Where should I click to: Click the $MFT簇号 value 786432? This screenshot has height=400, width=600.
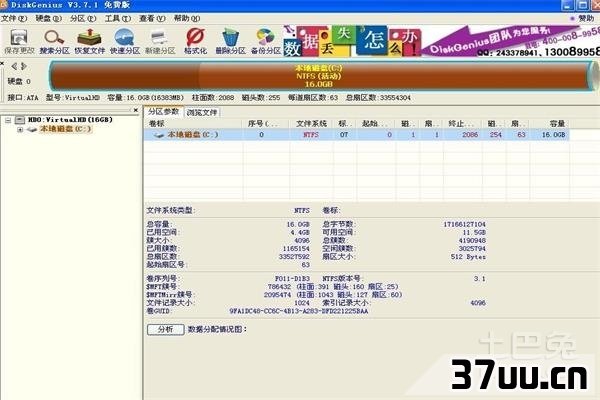tap(279, 287)
